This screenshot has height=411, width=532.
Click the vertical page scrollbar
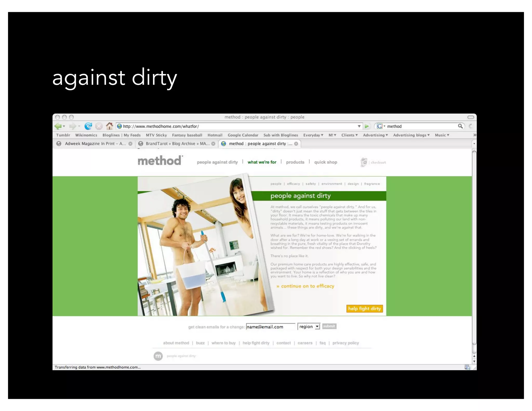(474, 247)
